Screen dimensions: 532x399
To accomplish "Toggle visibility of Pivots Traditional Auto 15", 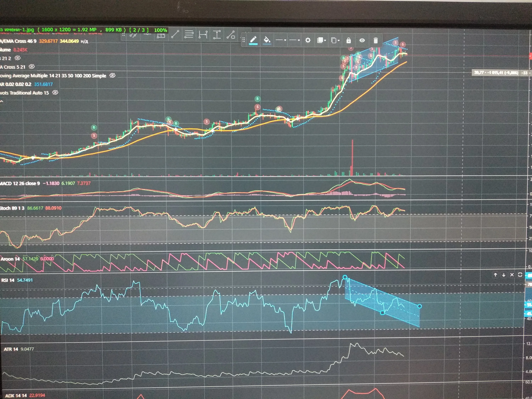I will (x=55, y=93).
